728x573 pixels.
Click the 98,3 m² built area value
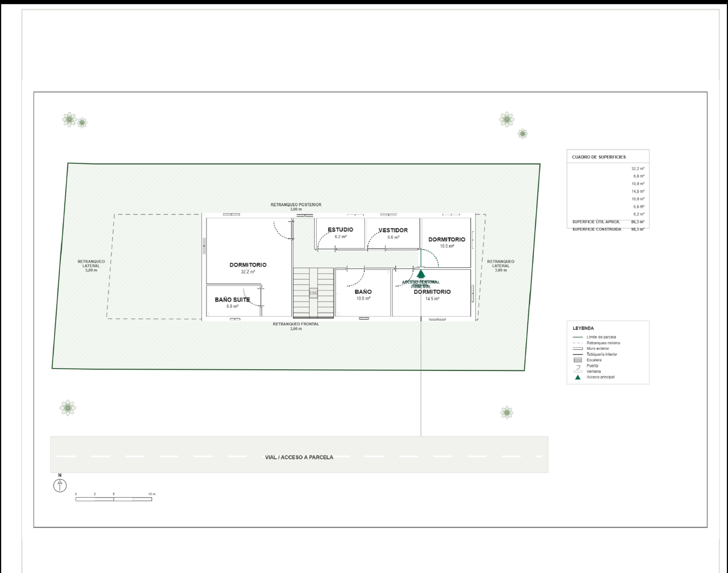tap(638, 229)
